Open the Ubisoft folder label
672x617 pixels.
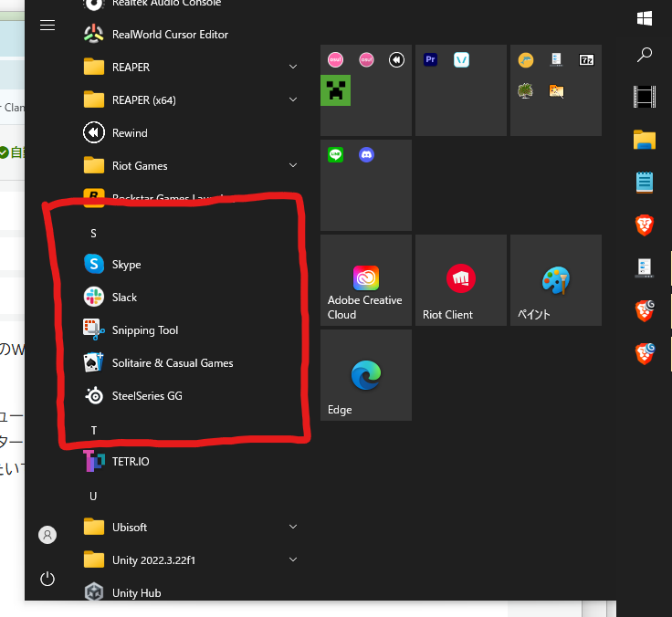[130, 528]
